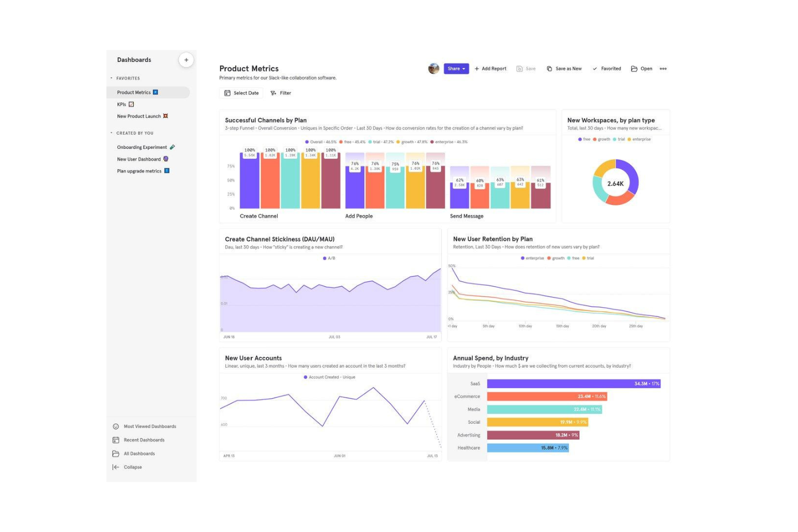Select the Product Metrics dashboard in the sidebar

pos(148,92)
